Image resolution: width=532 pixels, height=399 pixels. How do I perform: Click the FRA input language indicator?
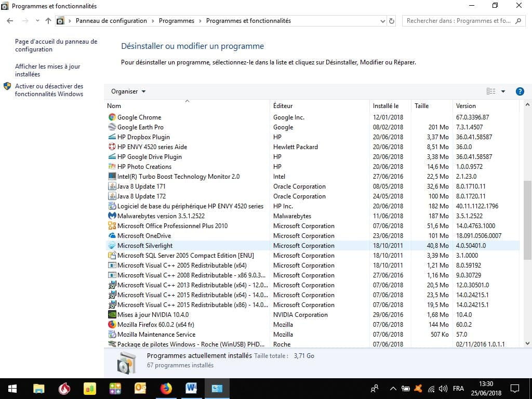click(458, 389)
